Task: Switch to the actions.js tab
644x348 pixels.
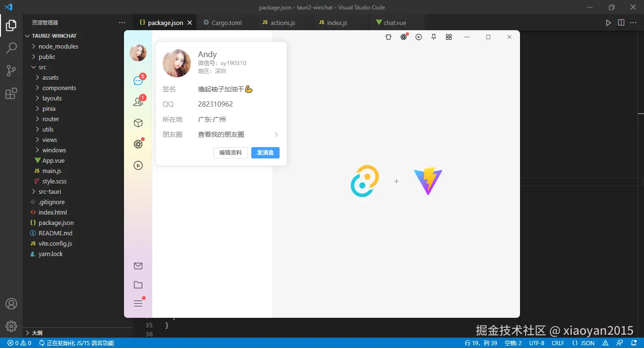Action: [283, 23]
